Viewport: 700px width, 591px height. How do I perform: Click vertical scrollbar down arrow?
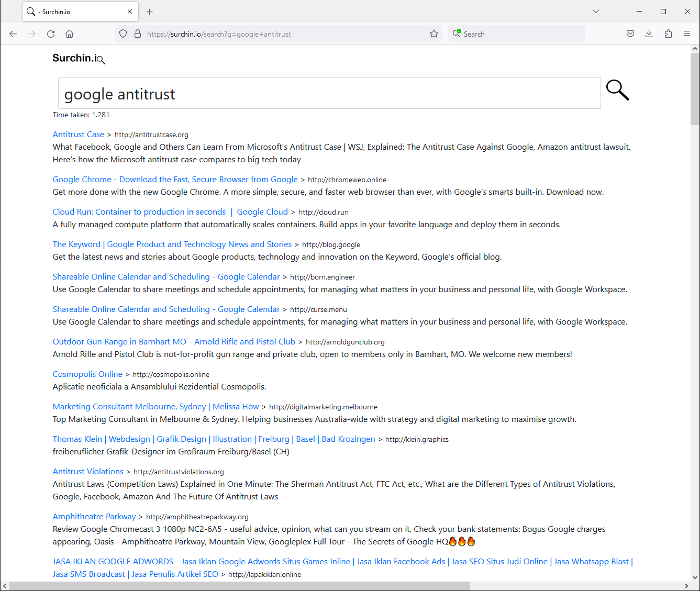695,577
